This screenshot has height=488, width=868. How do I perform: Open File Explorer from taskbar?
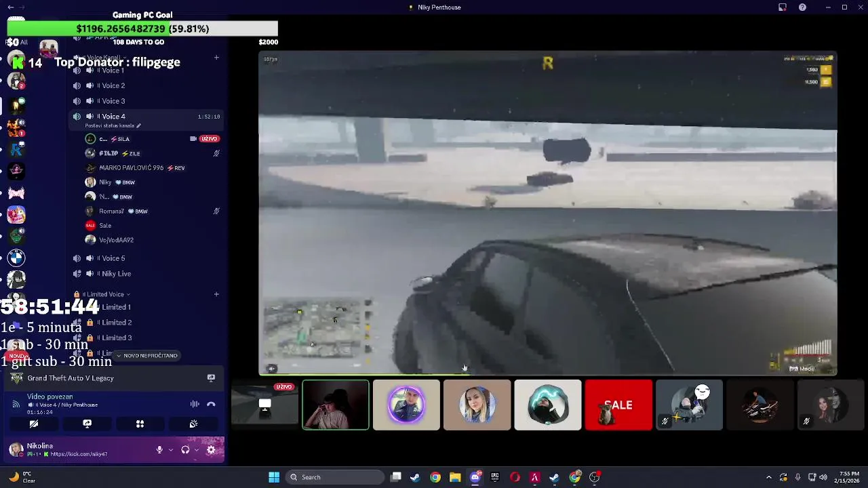click(455, 477)
